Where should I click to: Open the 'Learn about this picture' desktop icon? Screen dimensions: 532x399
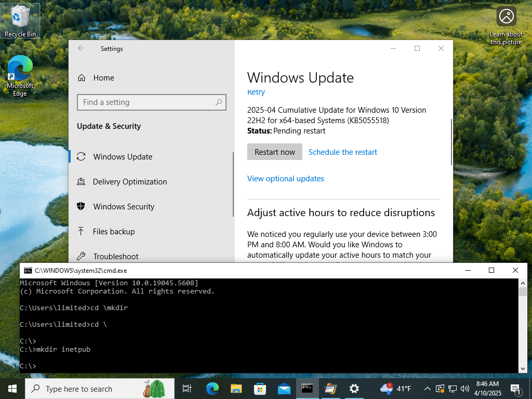506,26
